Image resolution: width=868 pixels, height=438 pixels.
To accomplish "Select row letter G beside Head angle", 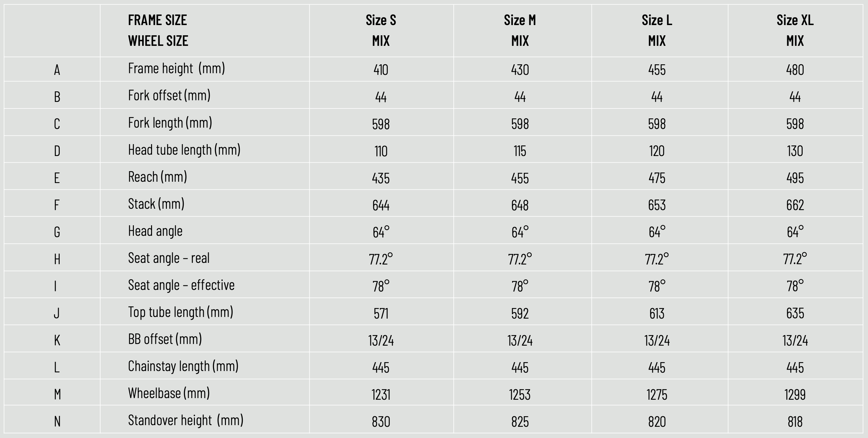I will [57, 232].
